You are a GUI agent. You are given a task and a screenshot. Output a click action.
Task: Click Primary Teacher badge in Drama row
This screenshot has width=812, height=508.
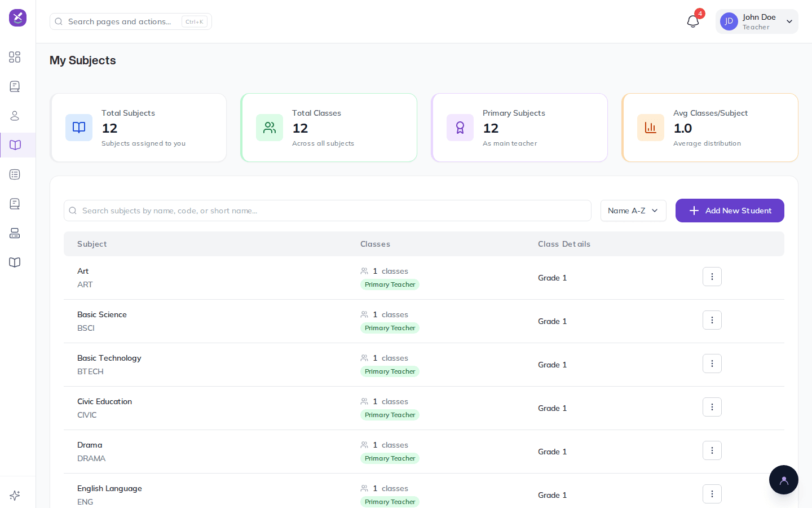tap(390, 458)
